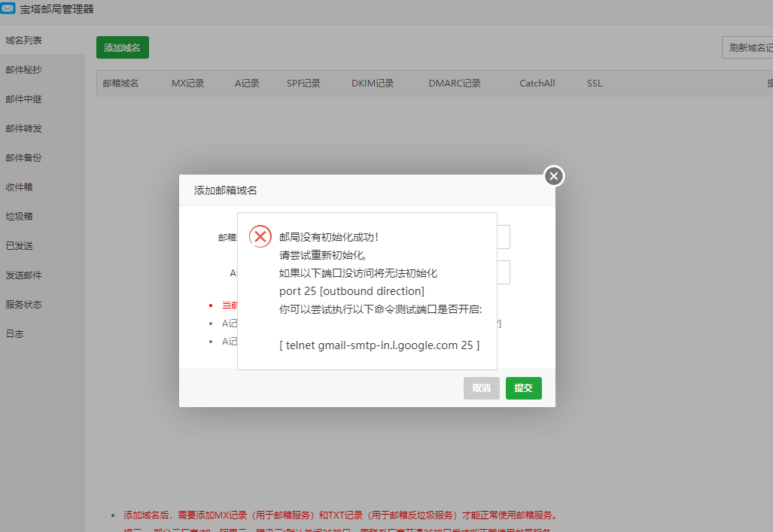The image size is (773, 532).
Task: Click the mail envelope icon in header
Action: point(8,8)
